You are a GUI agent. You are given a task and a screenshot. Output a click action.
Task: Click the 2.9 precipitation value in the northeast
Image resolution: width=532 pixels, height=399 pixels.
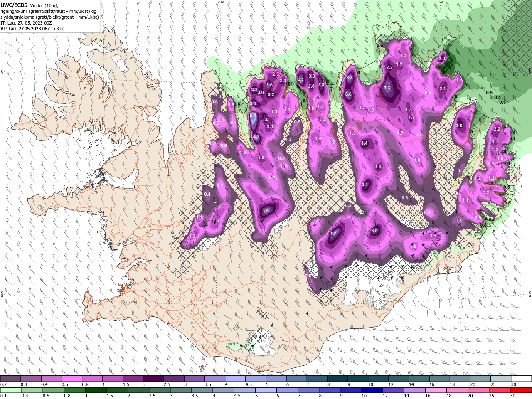[x=442, y=59]
